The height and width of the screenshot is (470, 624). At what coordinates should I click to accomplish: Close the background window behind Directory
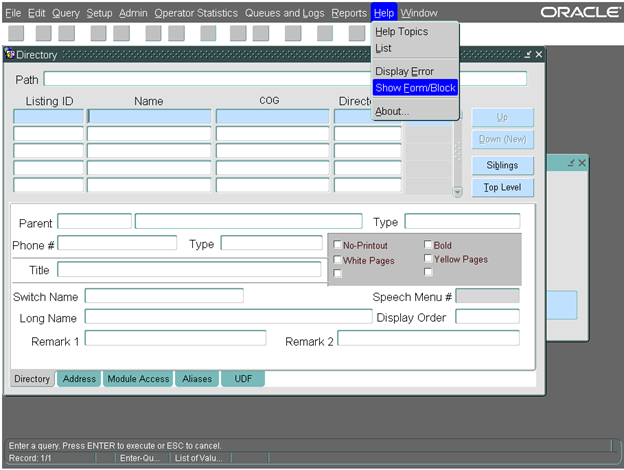582,163
